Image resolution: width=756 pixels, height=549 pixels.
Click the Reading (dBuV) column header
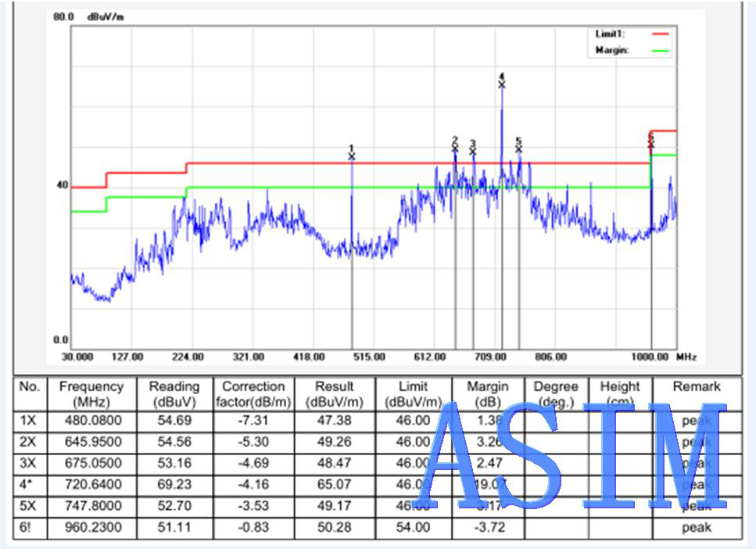(174, 393)
